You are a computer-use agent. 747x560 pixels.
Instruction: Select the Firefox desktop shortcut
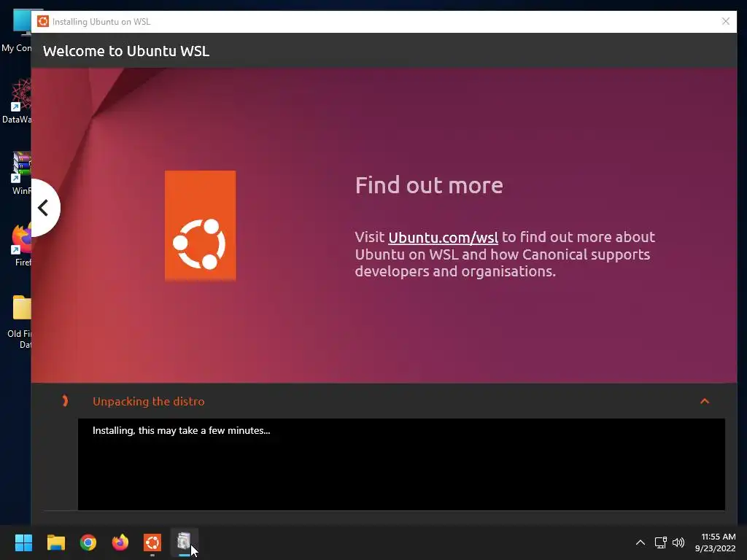(x=20, y=245)
